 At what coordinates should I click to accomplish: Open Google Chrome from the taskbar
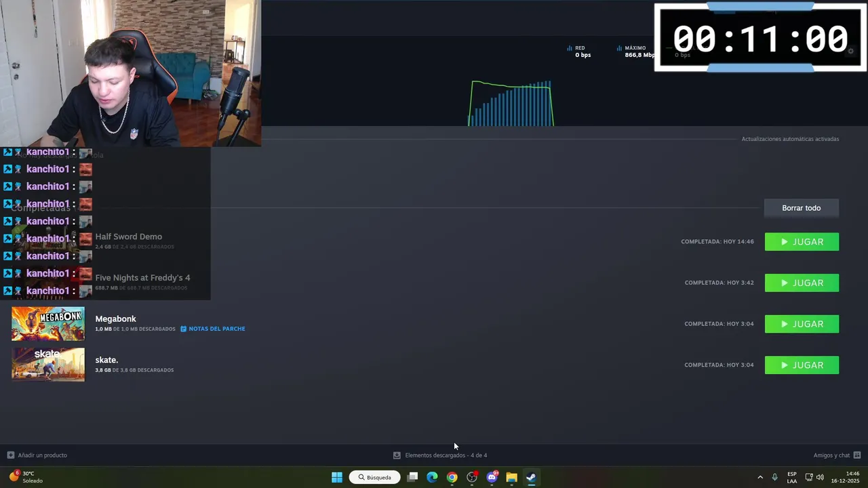coord(452,477)
